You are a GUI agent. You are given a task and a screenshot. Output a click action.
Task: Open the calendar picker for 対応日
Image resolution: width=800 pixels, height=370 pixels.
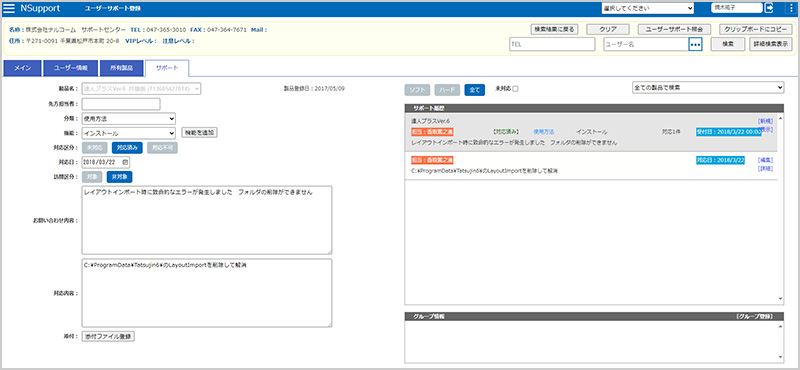tap(126, 162)
